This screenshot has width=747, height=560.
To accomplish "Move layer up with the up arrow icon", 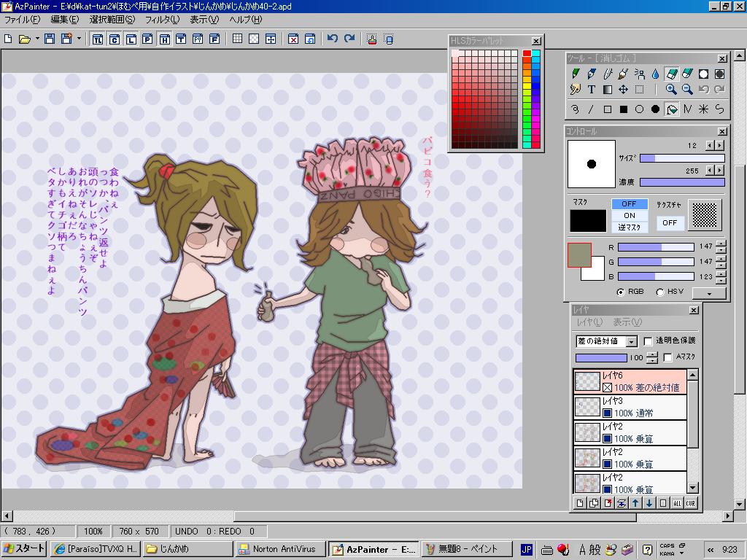I will (635, 503).
